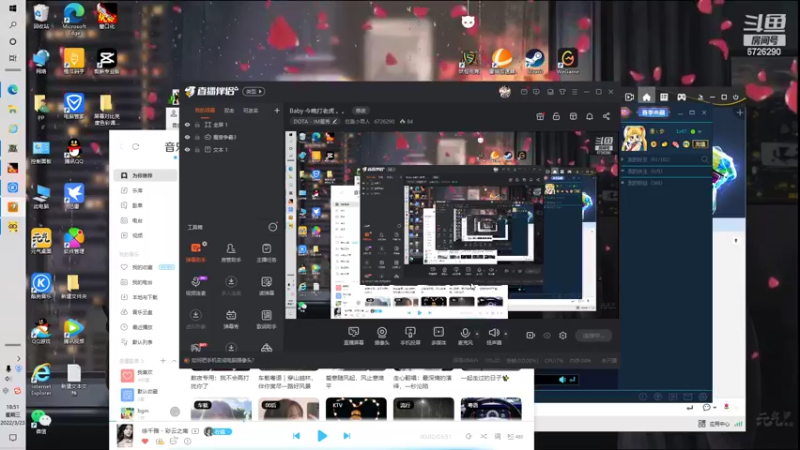Open the 弹幕秀 tool in the toolbox
This screenshot has height=450, width=800.
(231, 319)
